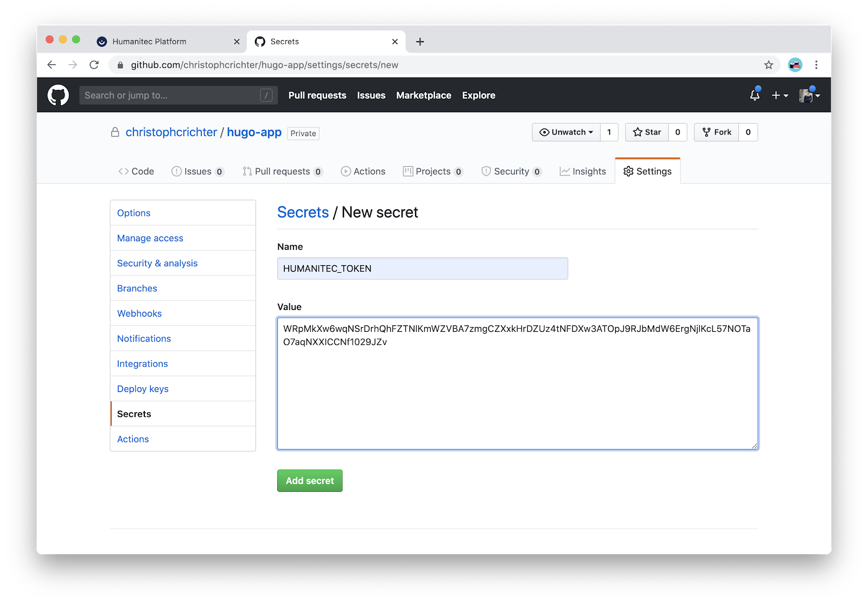Viewport: 868px width, 603px height.
Task: Click the fork count next to Fork
Action: click(748, 132)
